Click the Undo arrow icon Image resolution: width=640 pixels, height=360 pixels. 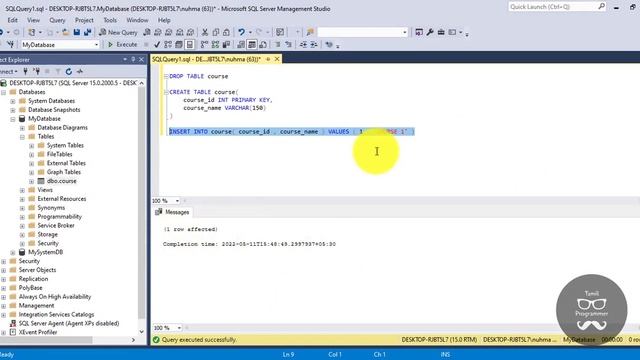[x=242, y=32]
